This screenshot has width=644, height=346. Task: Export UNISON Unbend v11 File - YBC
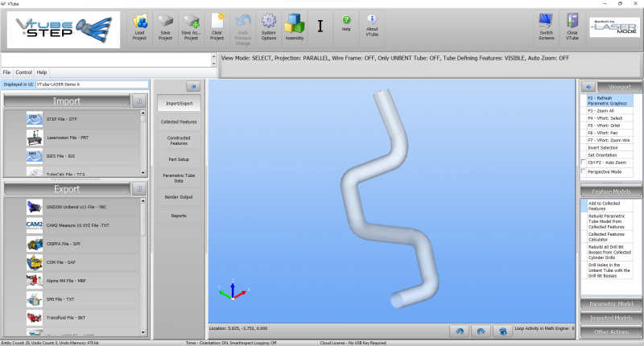click(72, 207)
